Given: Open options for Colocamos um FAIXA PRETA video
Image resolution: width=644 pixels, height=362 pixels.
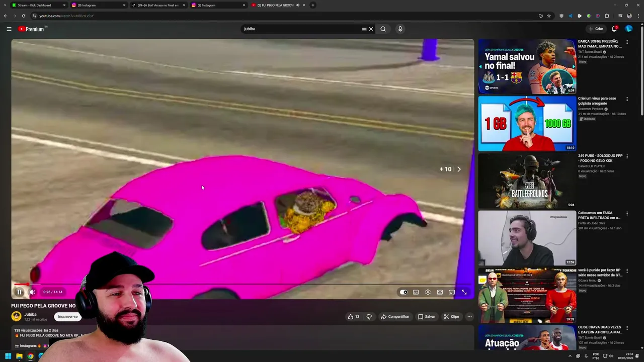Looking at the screenshot, I should 627,214.
